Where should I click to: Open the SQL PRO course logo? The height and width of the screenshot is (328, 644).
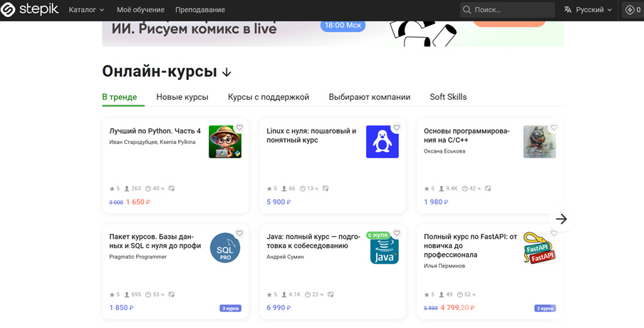[x=225, y=248]
